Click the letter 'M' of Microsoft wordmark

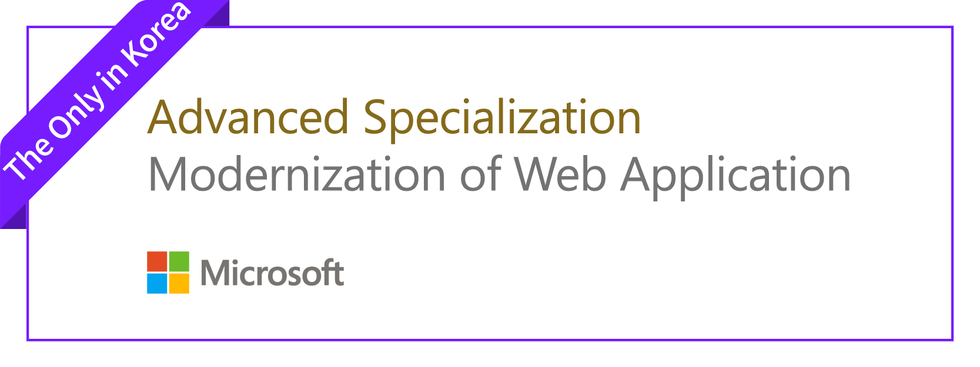(213, 273)
